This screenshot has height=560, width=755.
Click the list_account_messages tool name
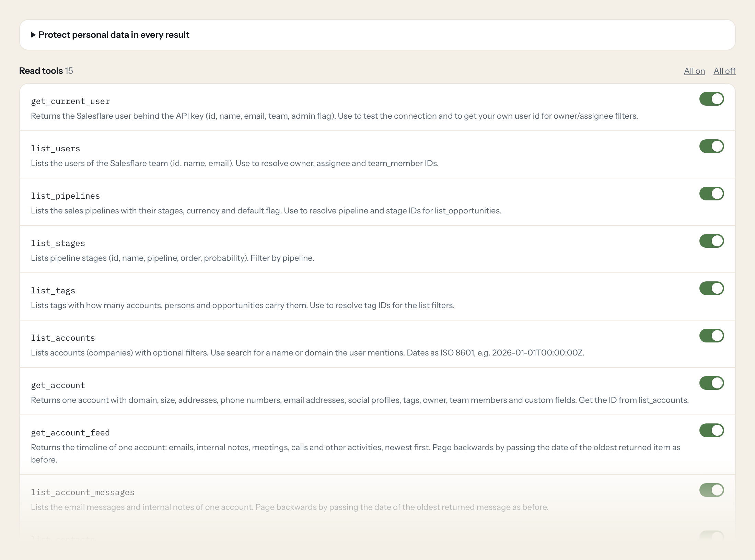[83, 492]
